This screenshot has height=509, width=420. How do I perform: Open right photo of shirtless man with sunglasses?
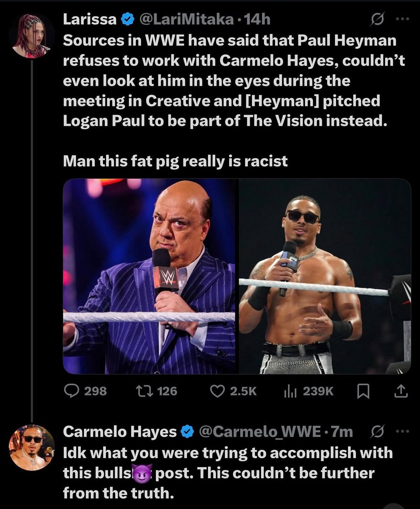324,276
